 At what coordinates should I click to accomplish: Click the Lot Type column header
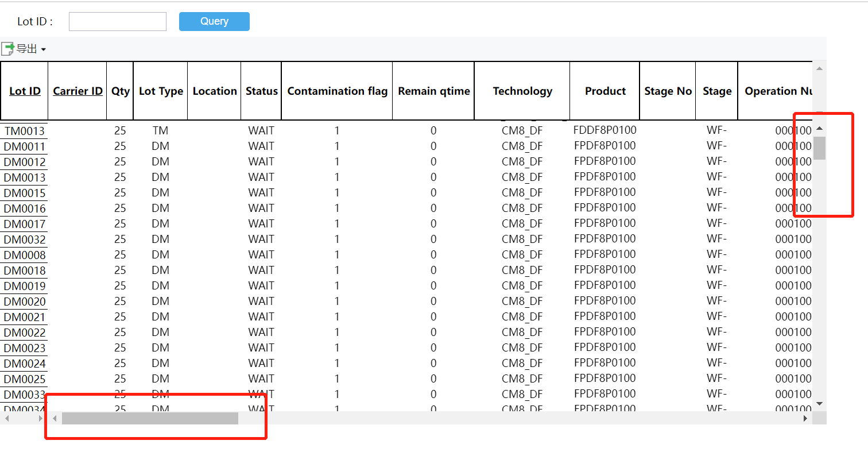pyautogui.click(x=161, y=91)
